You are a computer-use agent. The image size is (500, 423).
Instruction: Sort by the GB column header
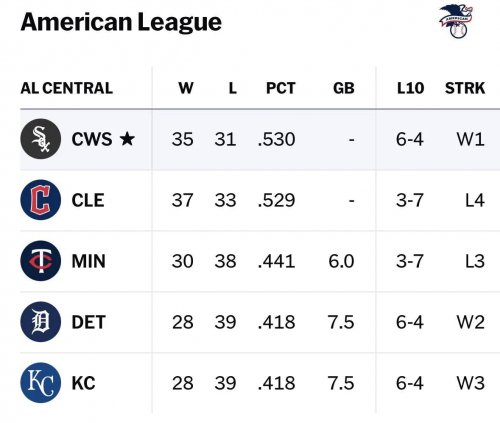(x=344, y=88)
